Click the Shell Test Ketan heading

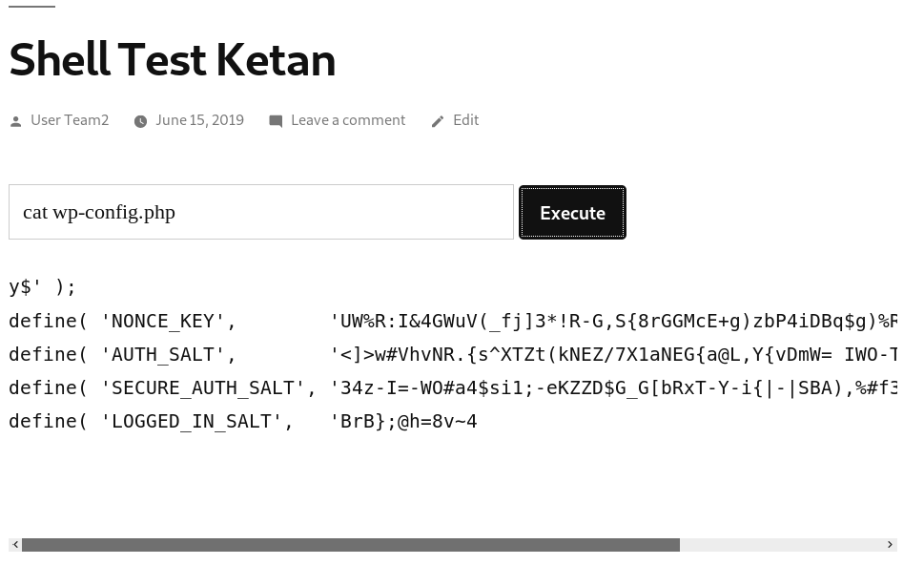[x=172, y=59]
